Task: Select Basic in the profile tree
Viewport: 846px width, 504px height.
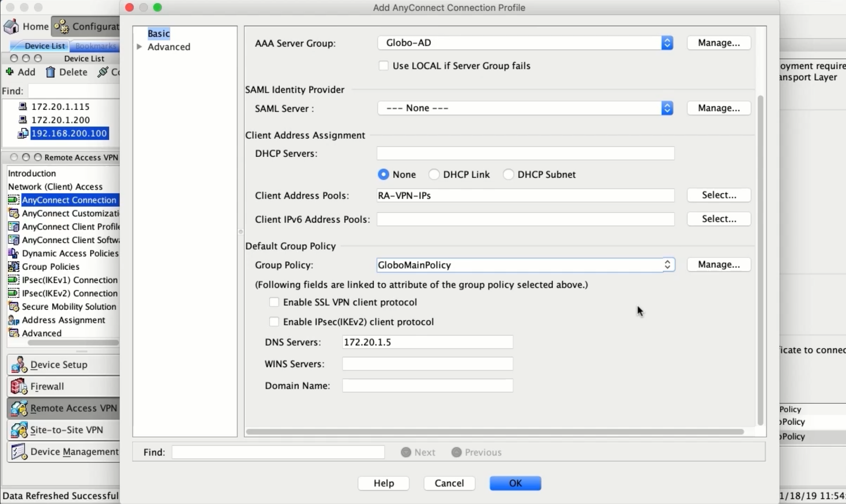Action: pyautogui.click(x=159, y=34)
